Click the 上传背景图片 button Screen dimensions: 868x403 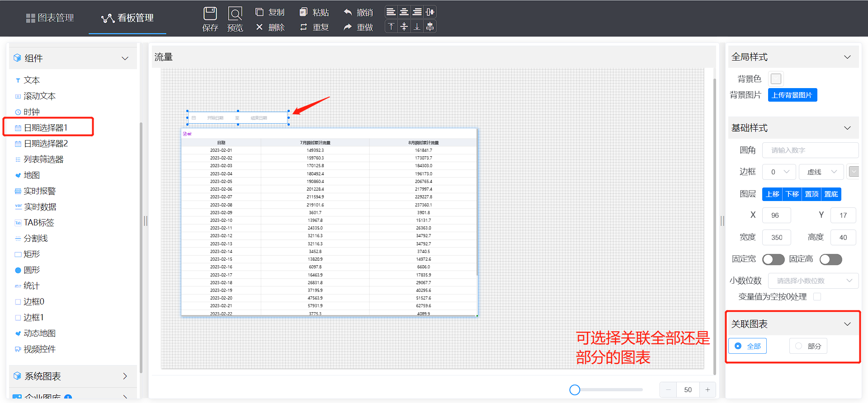pos(792,95)
